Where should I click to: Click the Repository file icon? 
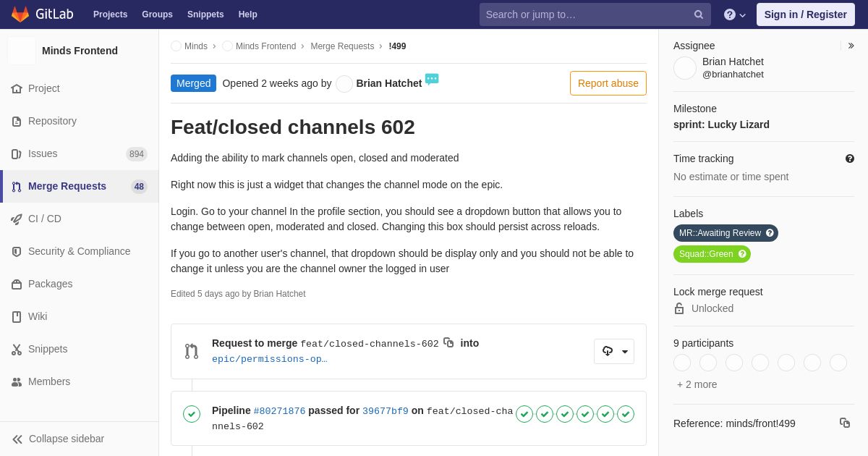coord(17,121)
